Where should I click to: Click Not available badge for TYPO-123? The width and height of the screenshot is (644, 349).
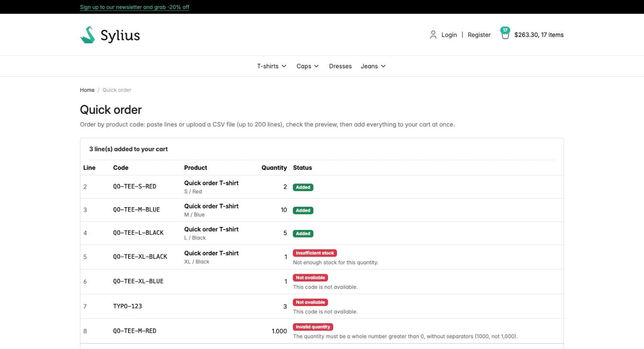(x=310, y=302)
